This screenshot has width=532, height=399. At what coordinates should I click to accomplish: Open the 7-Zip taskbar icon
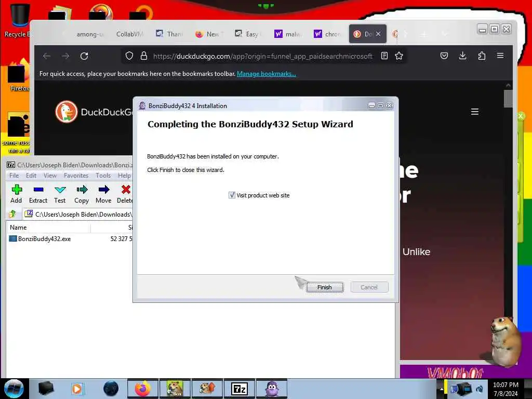(239, 389)
